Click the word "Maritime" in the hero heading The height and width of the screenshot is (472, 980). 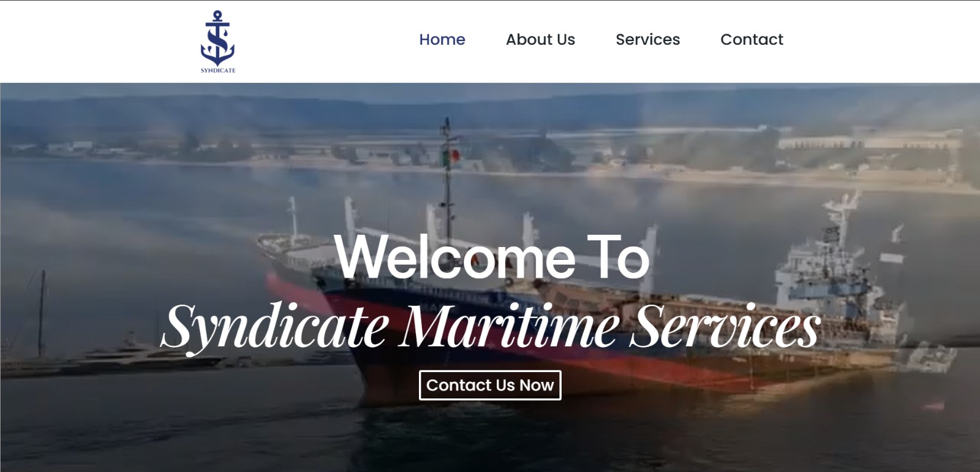click(x=510, y=325)
